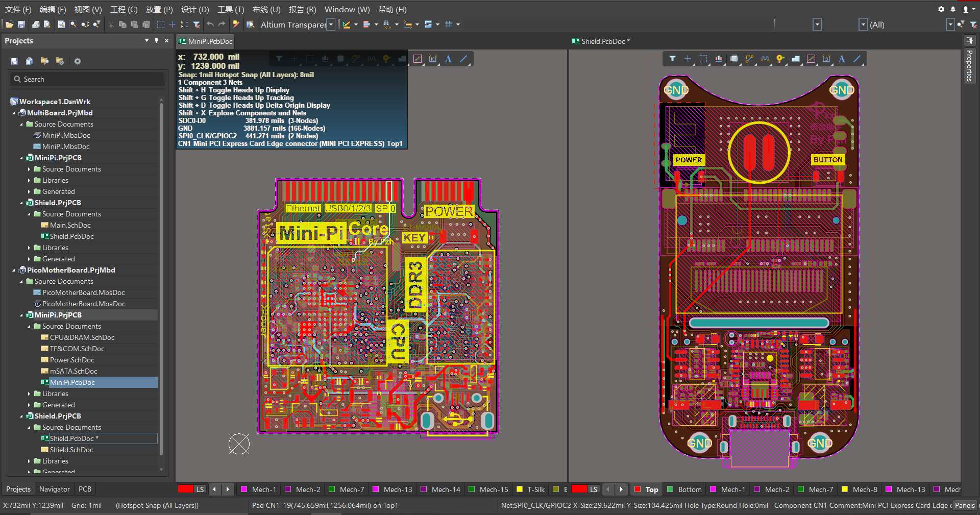This screenshot has height=515, width=980.
Task: Click the place via icon in Shield toolbar
Action: tap(780, 59)
